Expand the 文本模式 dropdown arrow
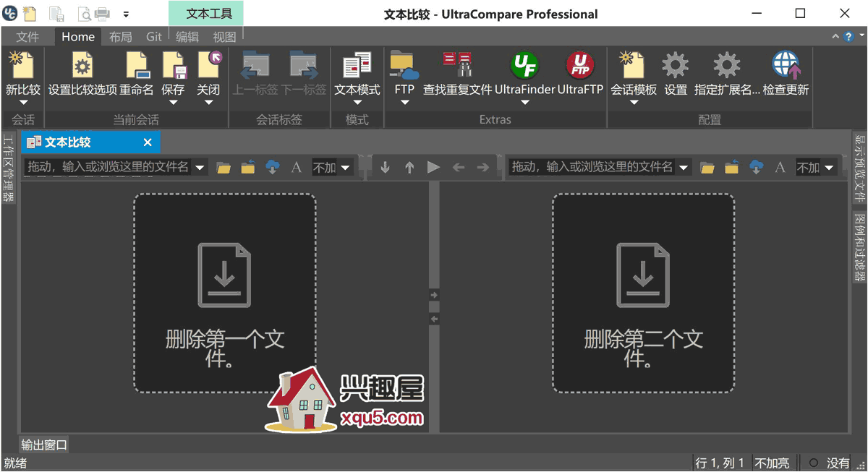868x472 pixels. 357,103
